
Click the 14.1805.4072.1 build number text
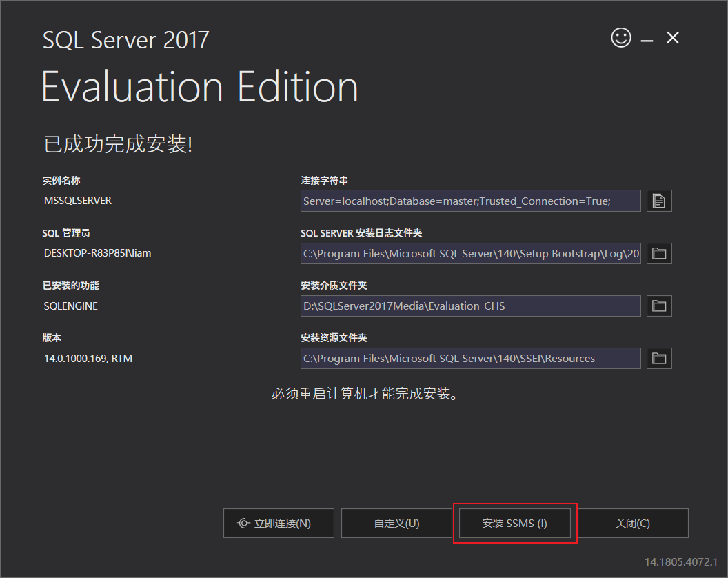coord(680,561)
